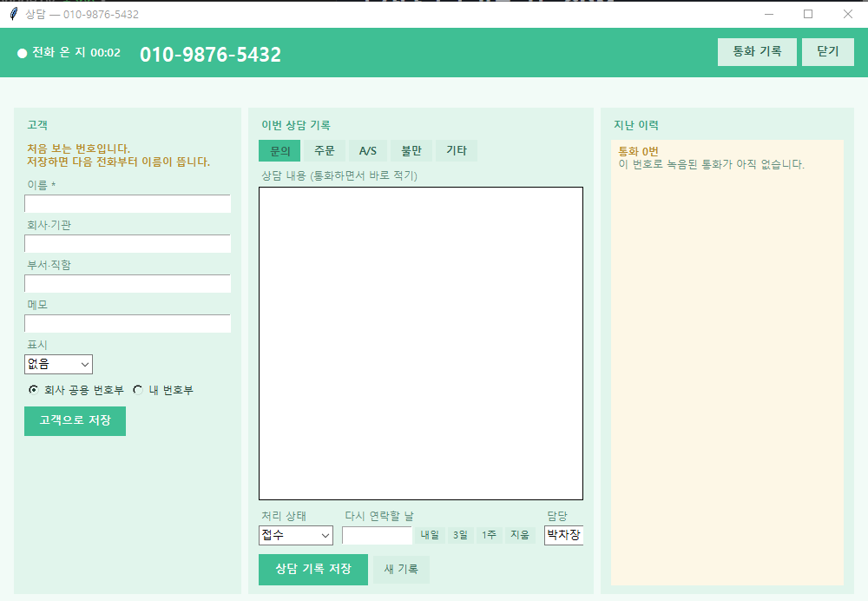The width and height of the screenshot is (868, 601).
Task: Select the 주문 category tab
Action: 325,150
